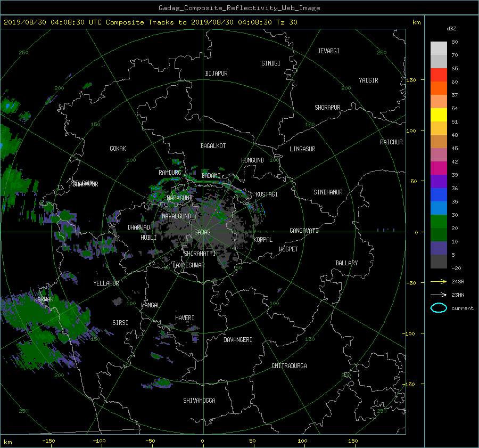The image size is (479, 448).
Task: Click the KUSTAGI city label
Action: click(x=267, y=194)
